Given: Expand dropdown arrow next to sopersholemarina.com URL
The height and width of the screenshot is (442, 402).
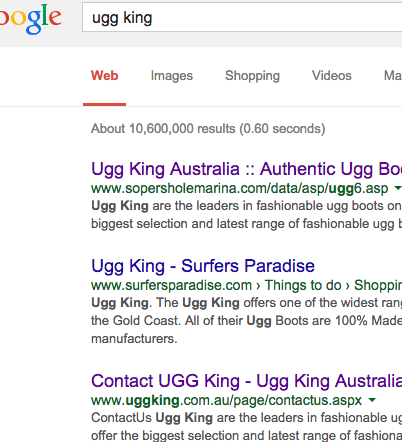Looking at the screenshot, I should 398,188.
